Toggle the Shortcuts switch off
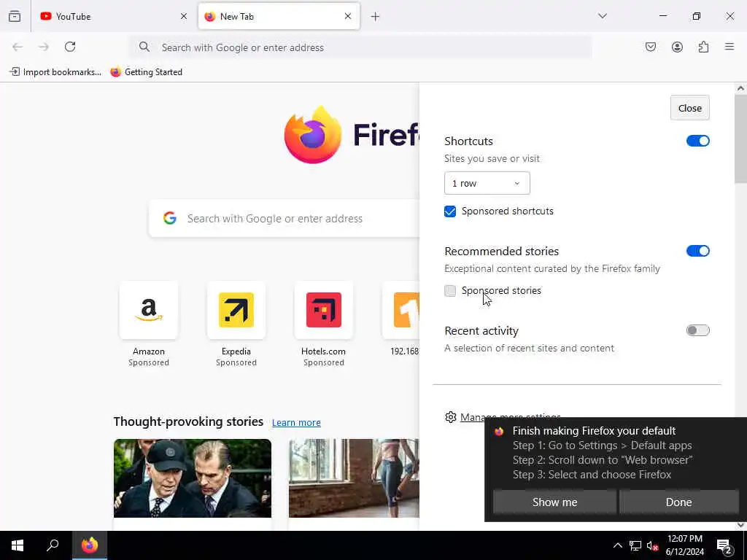The image size is (747, 560). [697, 141]
